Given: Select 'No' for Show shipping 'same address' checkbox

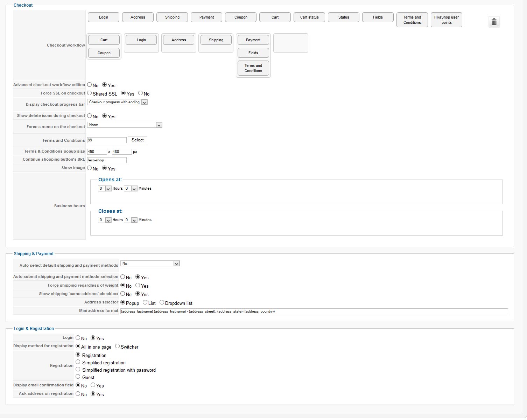Looking at the screenshot, I should [x=123, y=294].
